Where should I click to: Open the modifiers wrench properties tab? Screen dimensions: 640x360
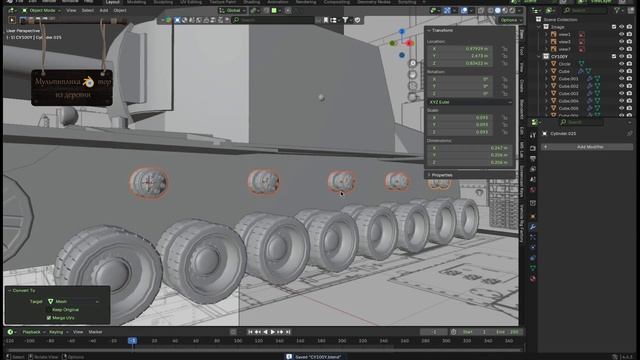533,227
